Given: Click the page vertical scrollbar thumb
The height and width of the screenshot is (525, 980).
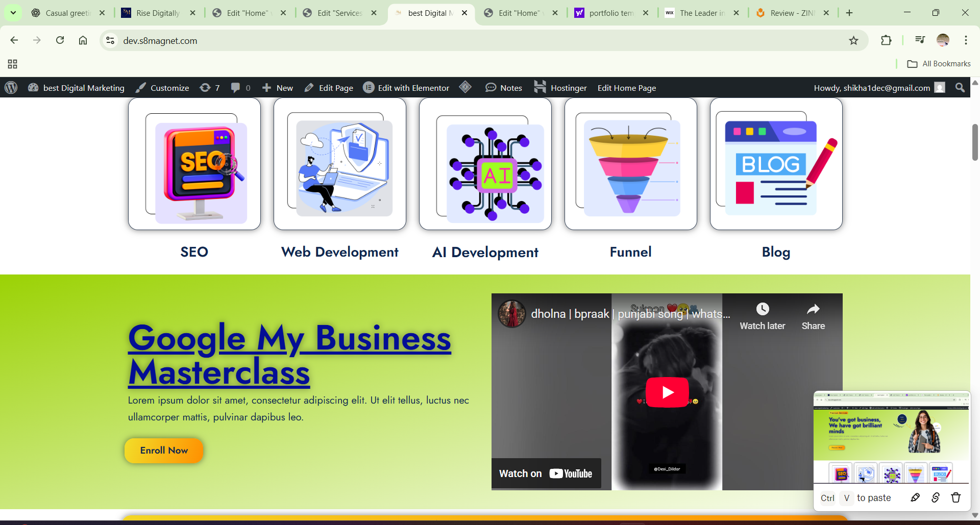Looking at the screenshot, I should click(x=974, y=143).
